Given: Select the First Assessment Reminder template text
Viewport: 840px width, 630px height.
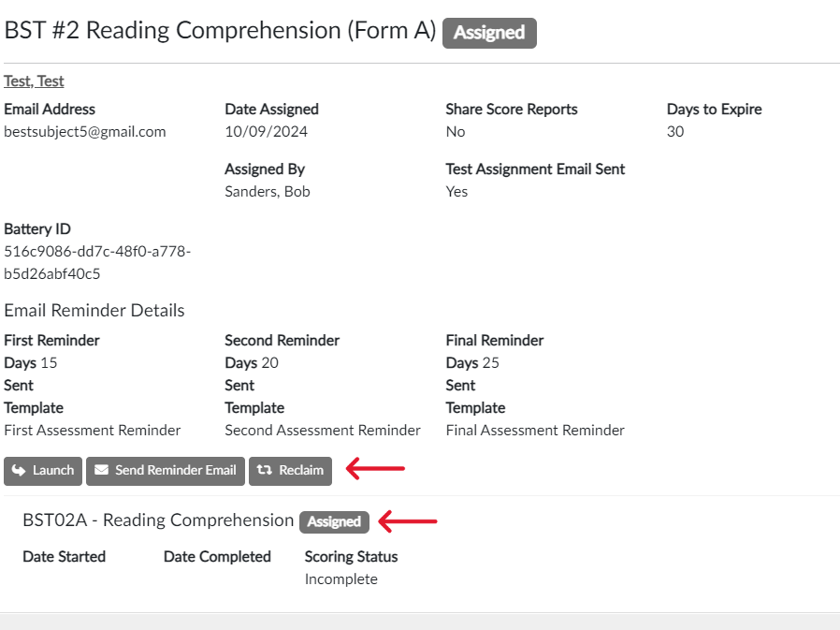Looking at the screenshot, I should click(93, 431).
